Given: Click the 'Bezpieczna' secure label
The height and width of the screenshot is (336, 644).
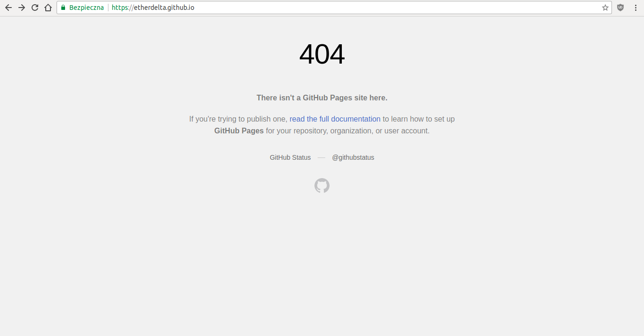Looking at the screenshot, I should [x=86, y=8].
